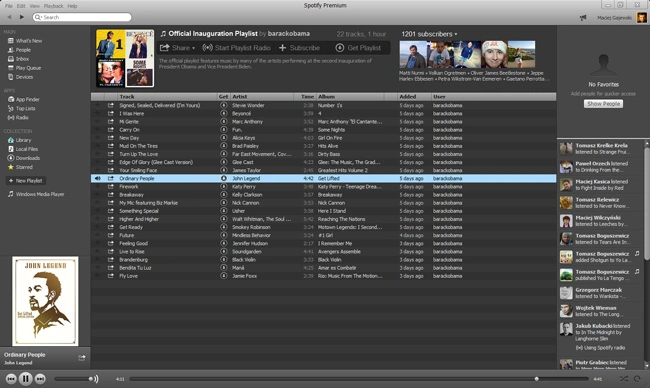Open Radio in sidebar

click(x=18, y=118)
